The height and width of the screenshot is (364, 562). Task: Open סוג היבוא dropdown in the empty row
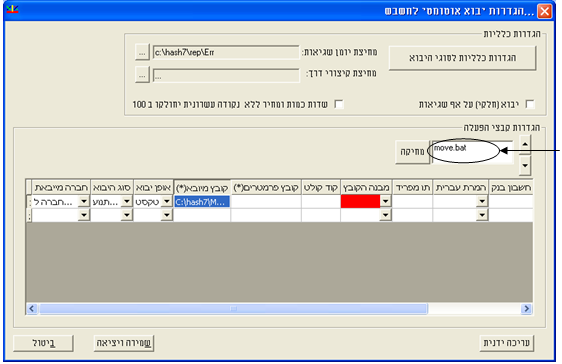click(127, 215)
